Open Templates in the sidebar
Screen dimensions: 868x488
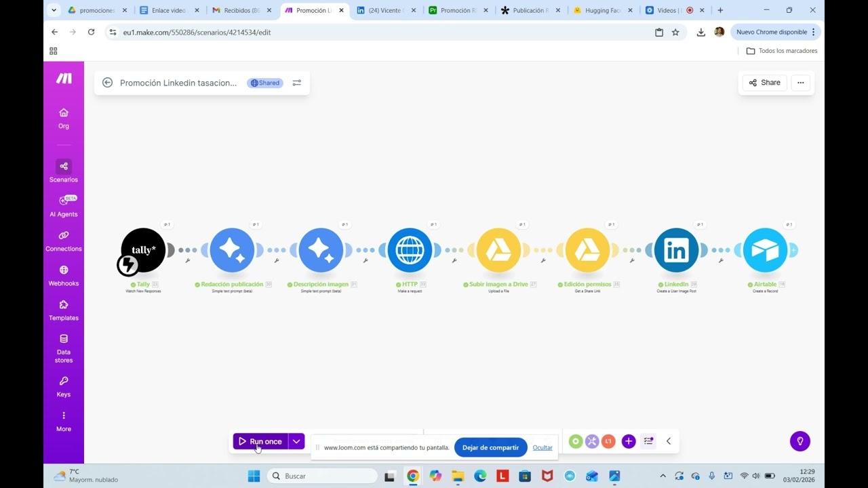[x=64, y=310]
